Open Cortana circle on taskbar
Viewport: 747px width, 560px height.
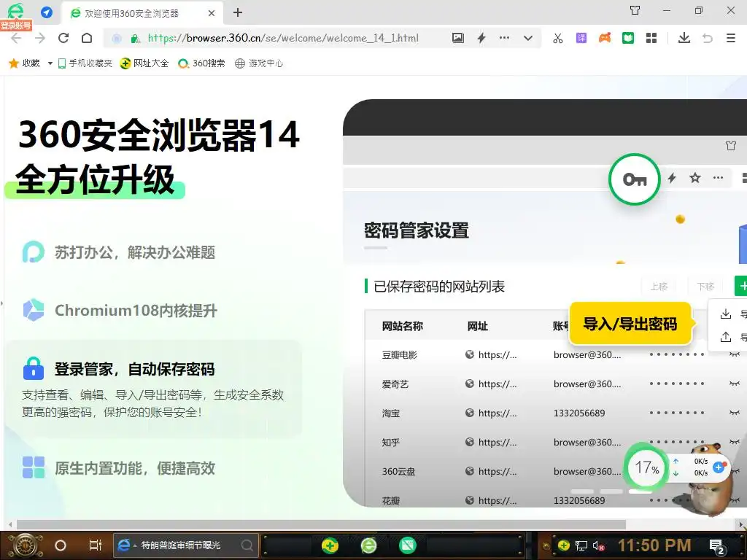[x=61, y=545]
